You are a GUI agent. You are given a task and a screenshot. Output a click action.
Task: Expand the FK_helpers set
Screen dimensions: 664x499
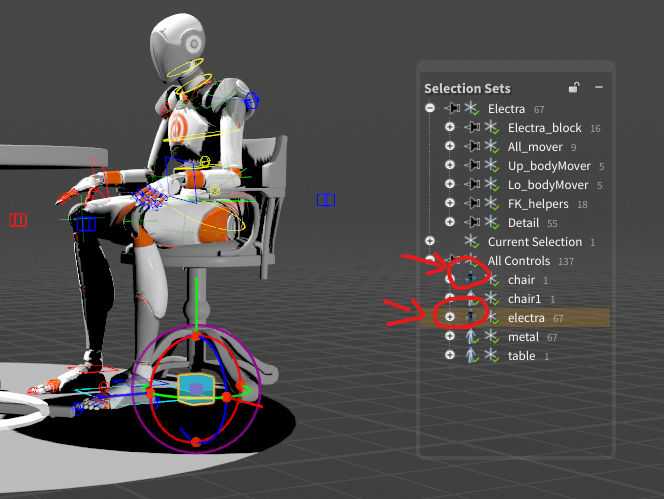pos(450,203)
